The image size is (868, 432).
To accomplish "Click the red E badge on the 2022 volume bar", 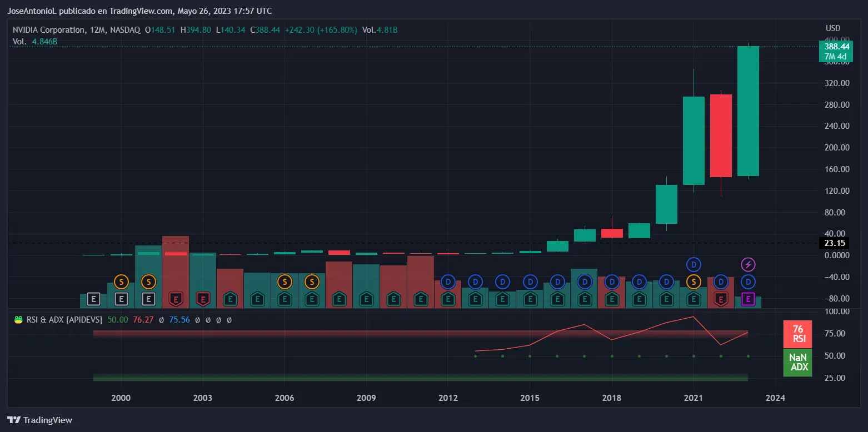I will (x=721, y=299).
